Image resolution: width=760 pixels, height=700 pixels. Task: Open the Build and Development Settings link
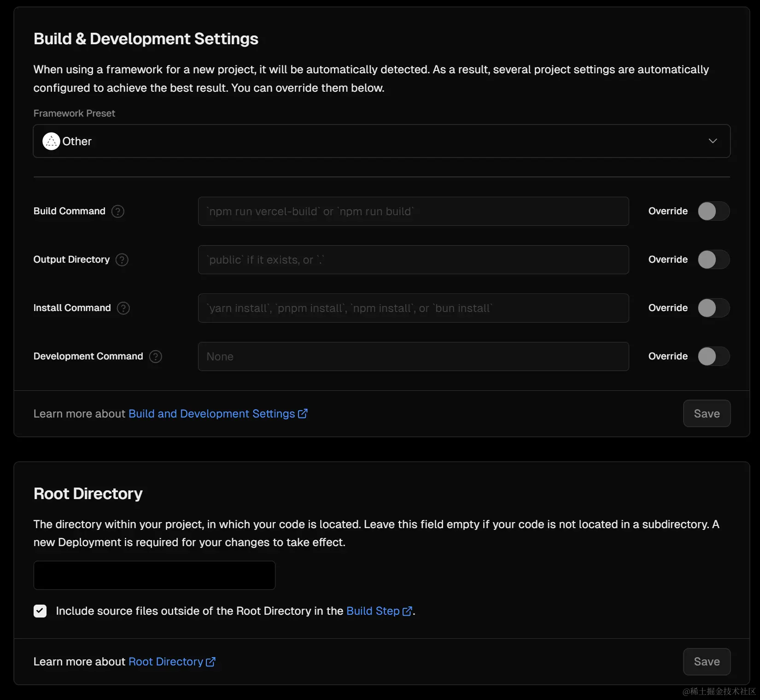(212, 414)
